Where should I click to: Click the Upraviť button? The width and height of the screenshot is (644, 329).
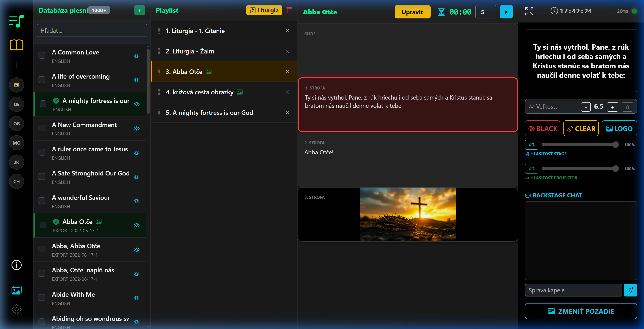(412, 12)
